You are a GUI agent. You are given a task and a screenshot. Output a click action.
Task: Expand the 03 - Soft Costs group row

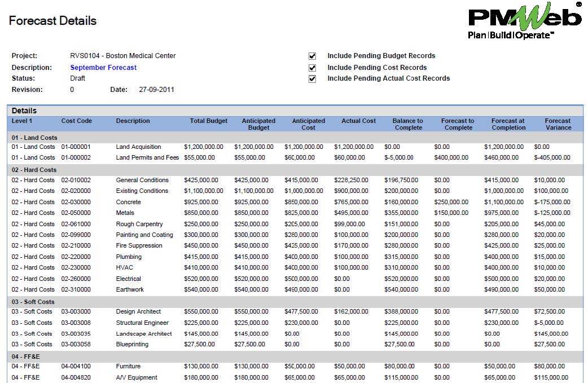point(33,302)
